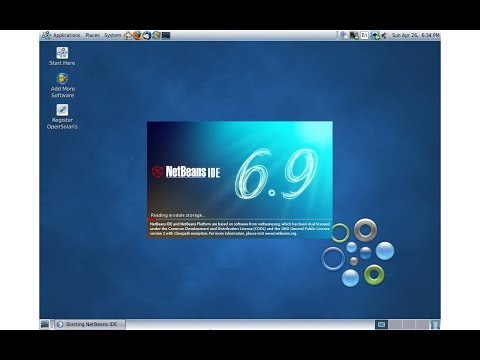Open the Start Here desktop icon
Screen dimensions: 480x360
tap(62, 56)
